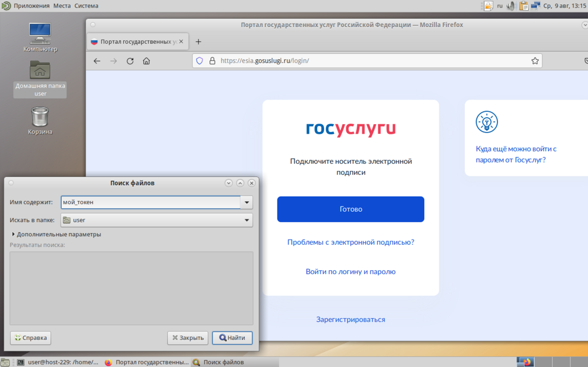Switch to the terminal user@host-229 taskbar item

[58, 362]
